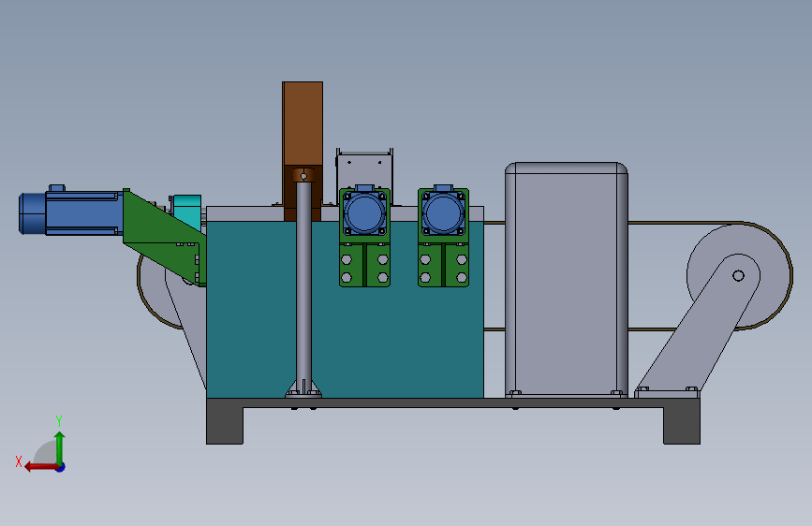Click the blue Z axis dot of triad
812x526 pixels.
click(61, 467)
